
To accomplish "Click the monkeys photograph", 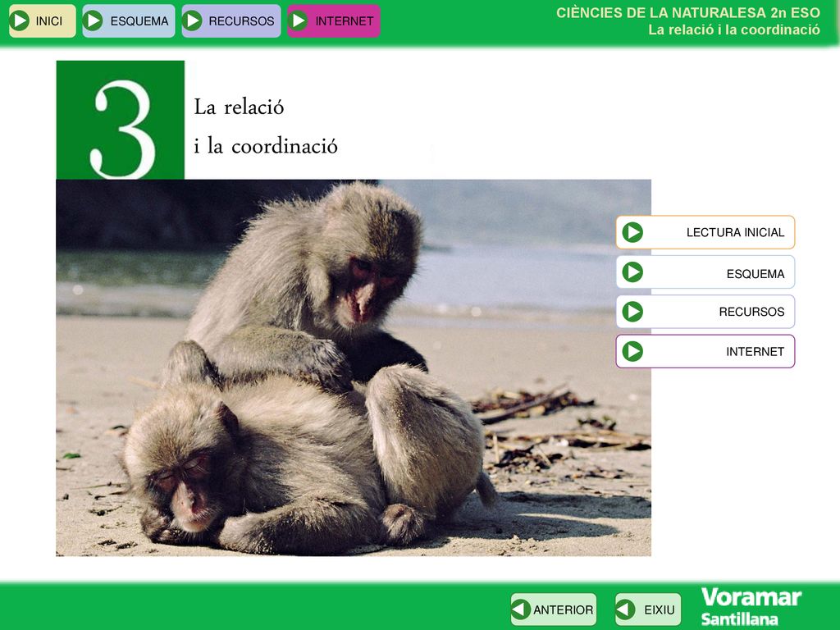I will click(x=354, y=367).
